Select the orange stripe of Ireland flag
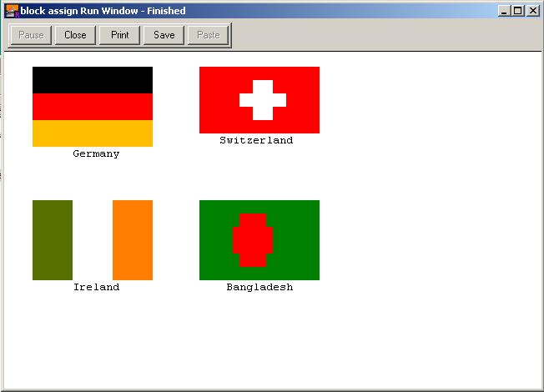The height and width of the screenshot is (392, 544). [133, 240]
